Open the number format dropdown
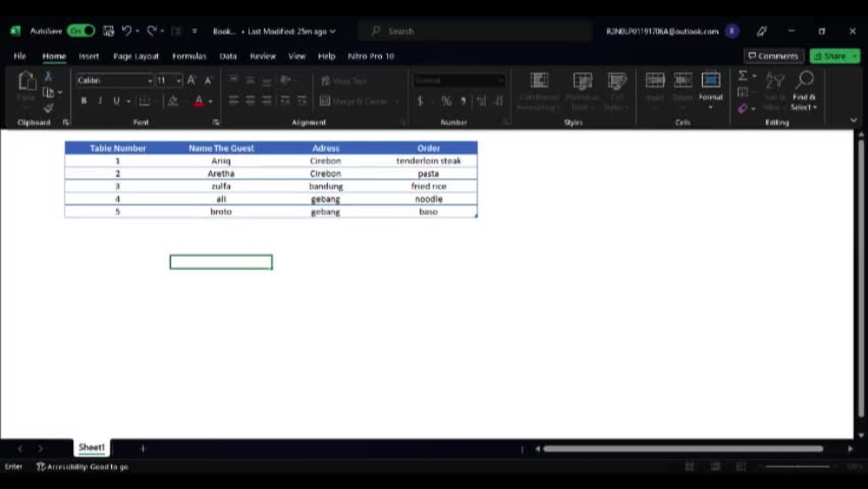This screenshot has width=868, height=489. 501,81
